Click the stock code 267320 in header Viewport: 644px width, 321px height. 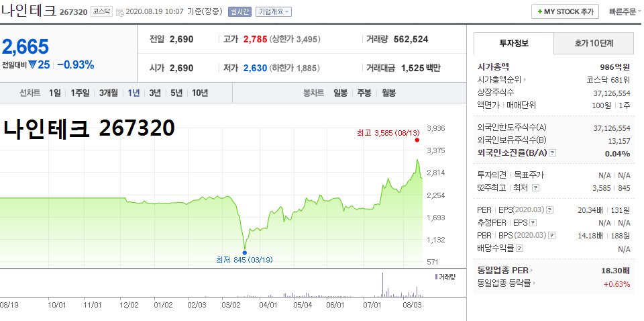point(74,12)
